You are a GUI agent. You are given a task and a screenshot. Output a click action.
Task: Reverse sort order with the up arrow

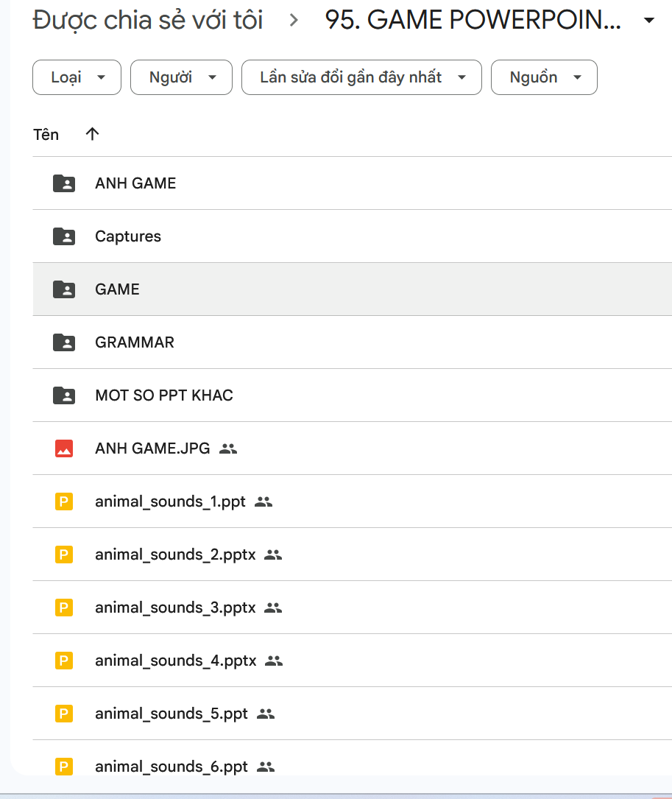[92, 134]
